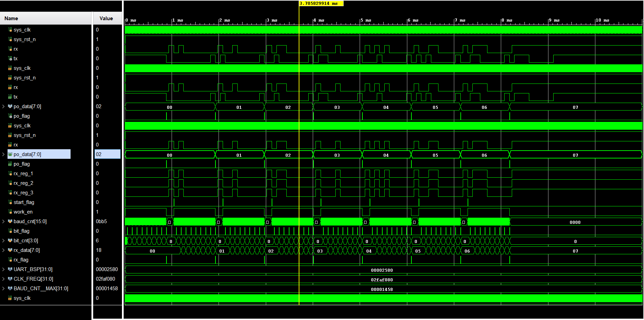Image resolution: width=644 pixels, height=320 pixels.
Task: Click the work_en signal icon
Action: click(x=10, y=212)
